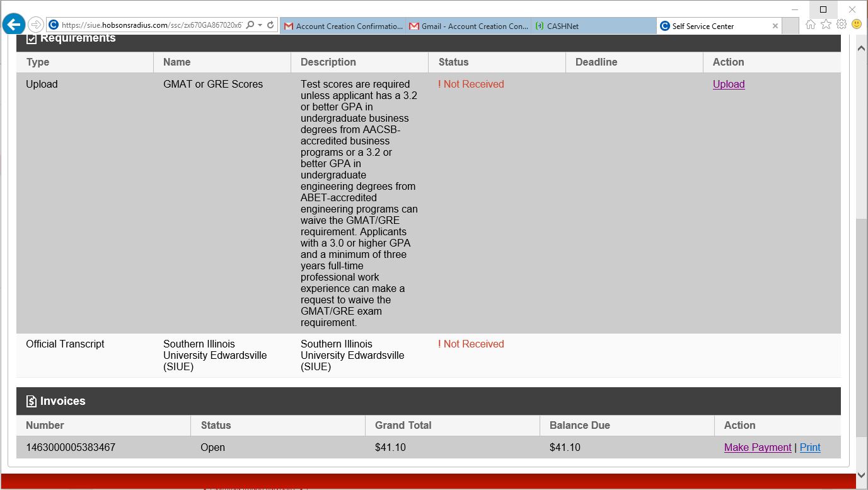Click the browser Back arrow button
This screenshot has width=868, height=490.
[13, 25]
